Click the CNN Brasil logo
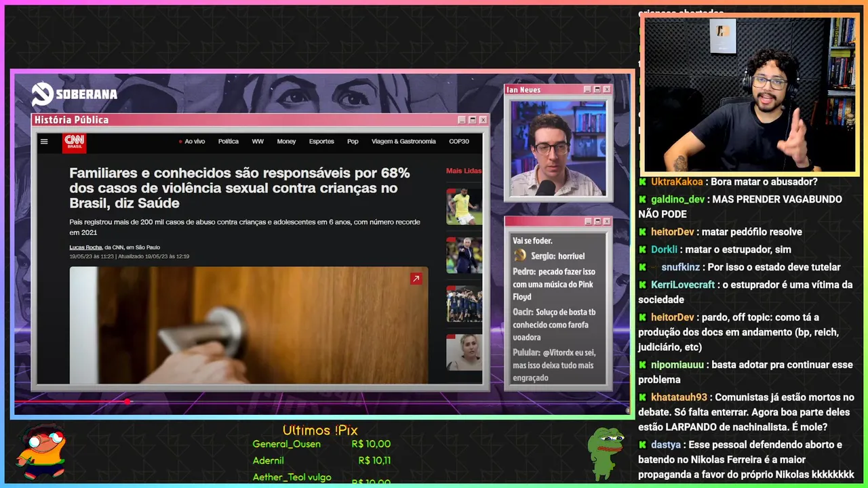The image size is (868, 488). [74, 142]
